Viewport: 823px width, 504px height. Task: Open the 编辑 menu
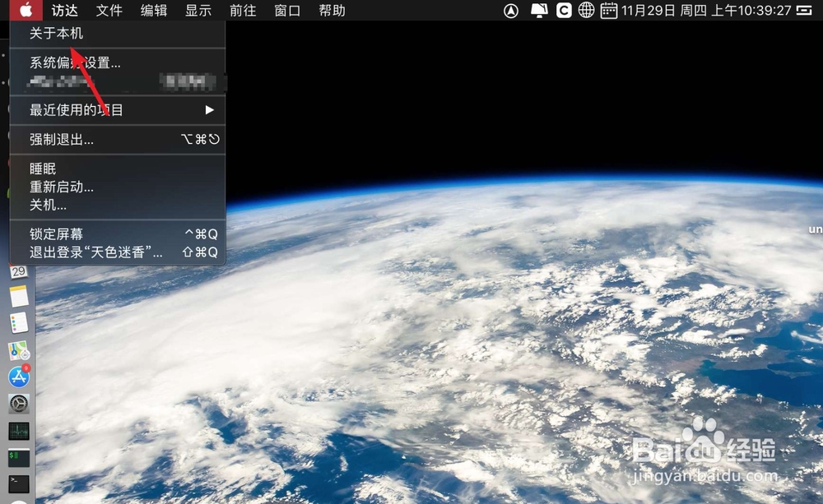pos(154,11)
